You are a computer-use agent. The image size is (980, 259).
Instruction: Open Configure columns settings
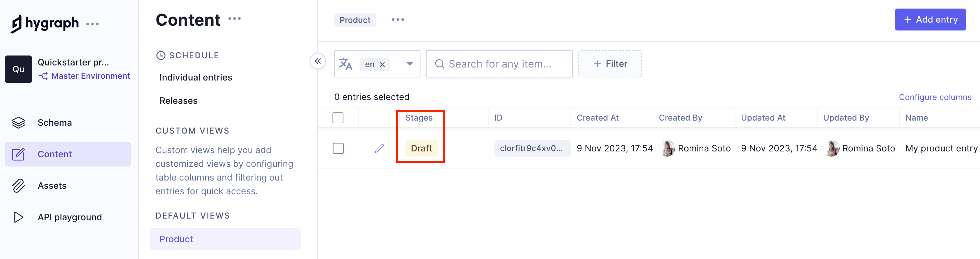click(935, 97)
